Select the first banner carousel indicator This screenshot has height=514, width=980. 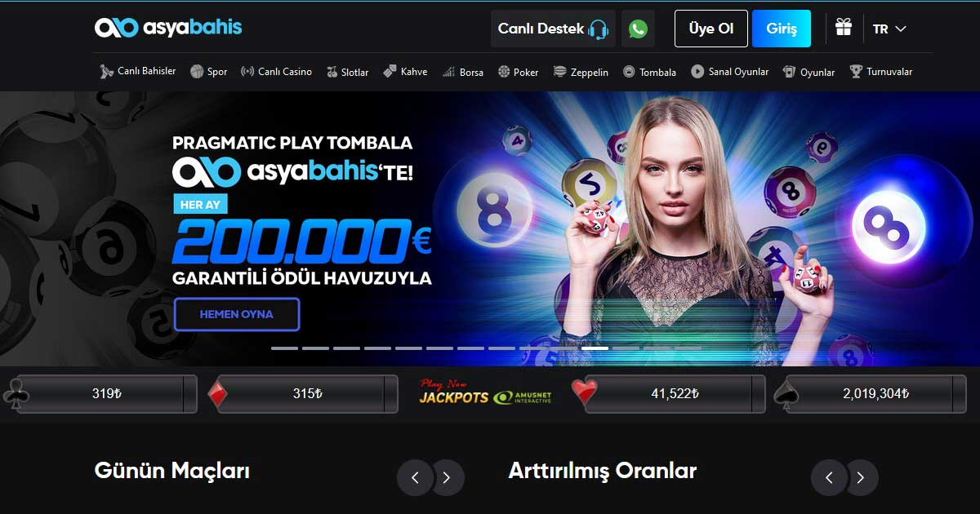click(x=284, y=348)
